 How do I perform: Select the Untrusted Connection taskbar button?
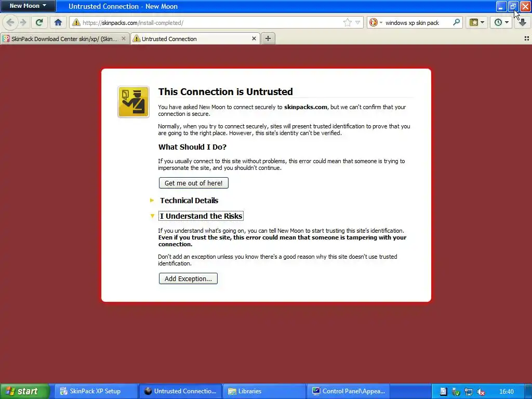(x=180, y=391)
